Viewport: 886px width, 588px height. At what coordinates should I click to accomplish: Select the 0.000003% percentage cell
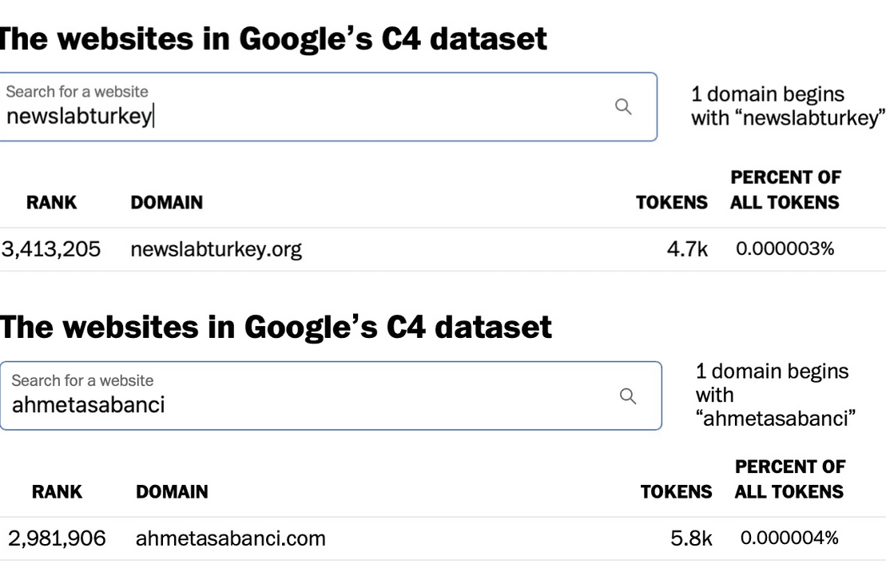(x=785, y=248)
